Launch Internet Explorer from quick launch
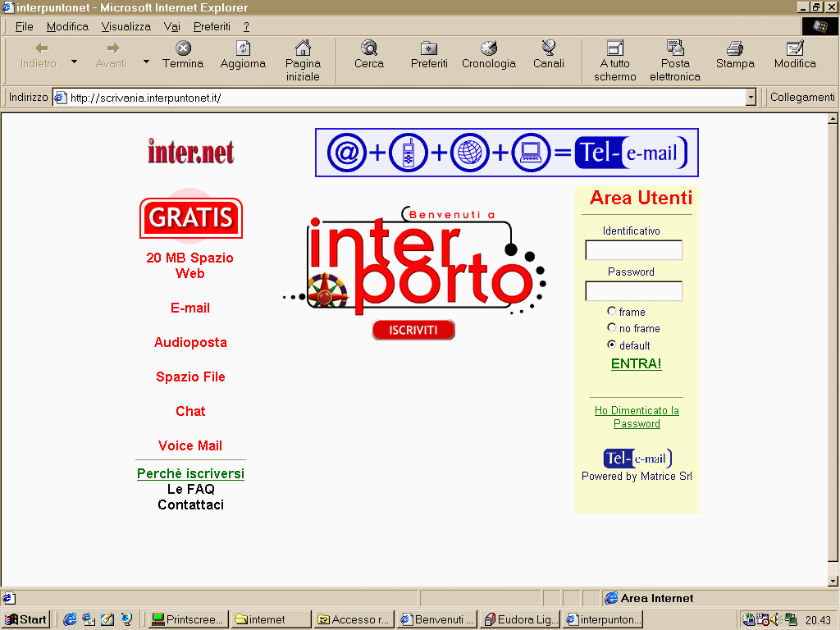 70,619
